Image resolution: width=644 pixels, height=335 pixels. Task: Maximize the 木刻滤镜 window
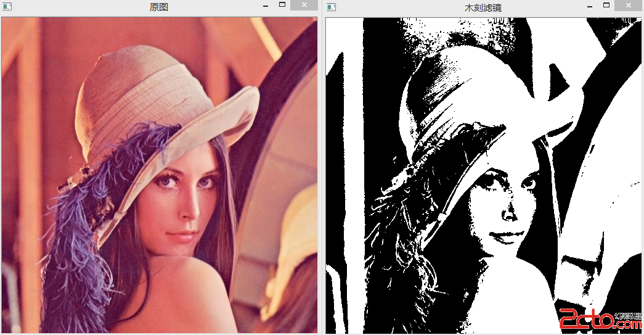[x=606, y=5]
